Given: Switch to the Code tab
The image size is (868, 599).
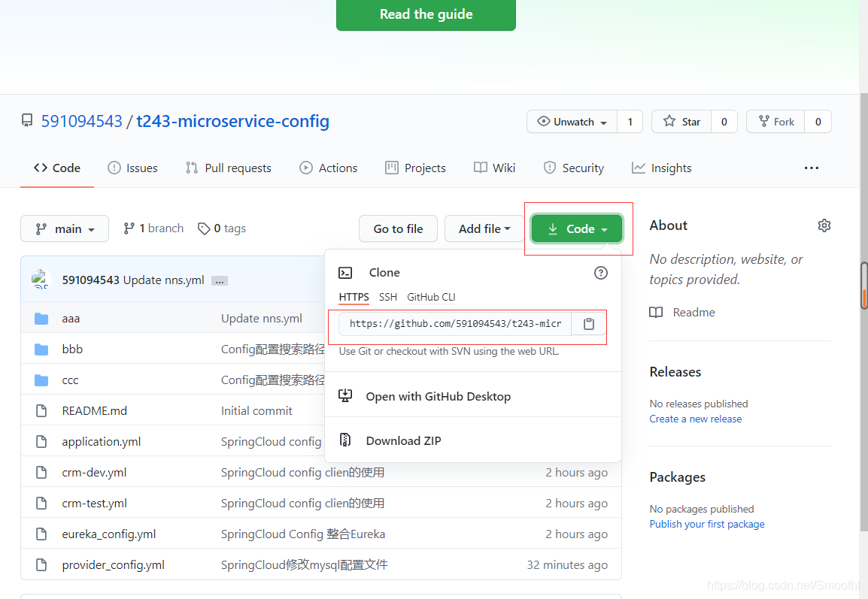Looking at the screenshot, I should 57,168.
